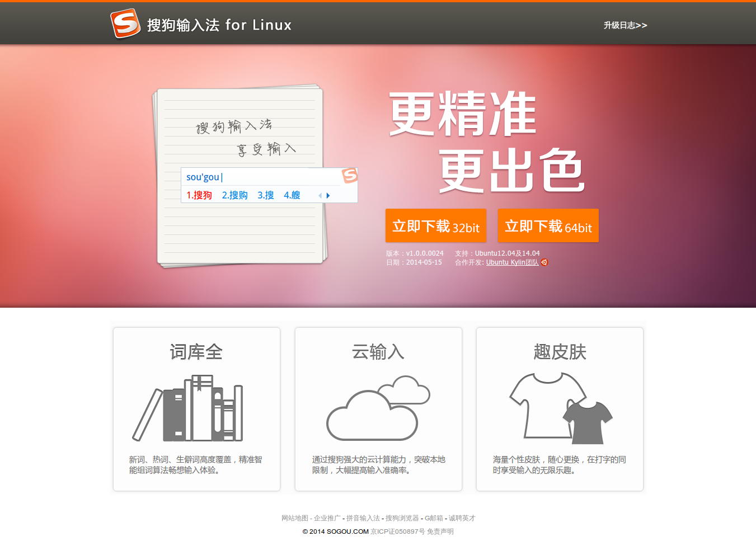Open the Ubuntu Kylin团队 link
756x555 pixels.
pyautogui.click(x=512, y=262)
